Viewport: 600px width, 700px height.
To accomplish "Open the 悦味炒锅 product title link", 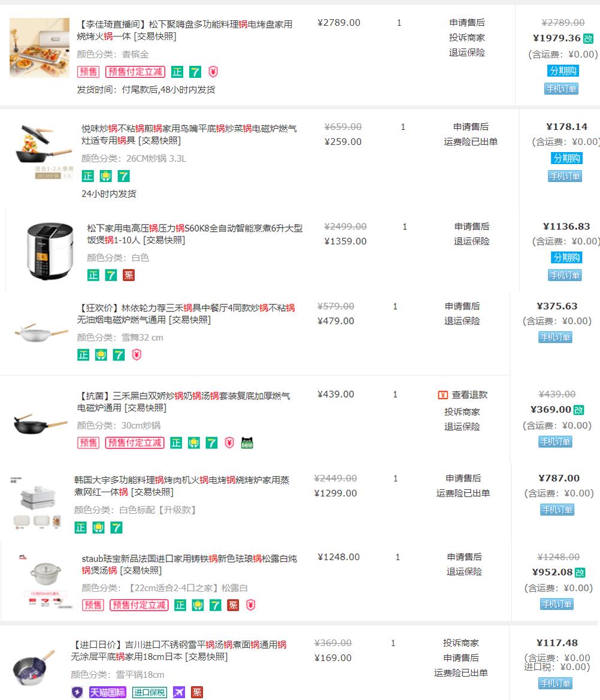I will coord(189,134).
